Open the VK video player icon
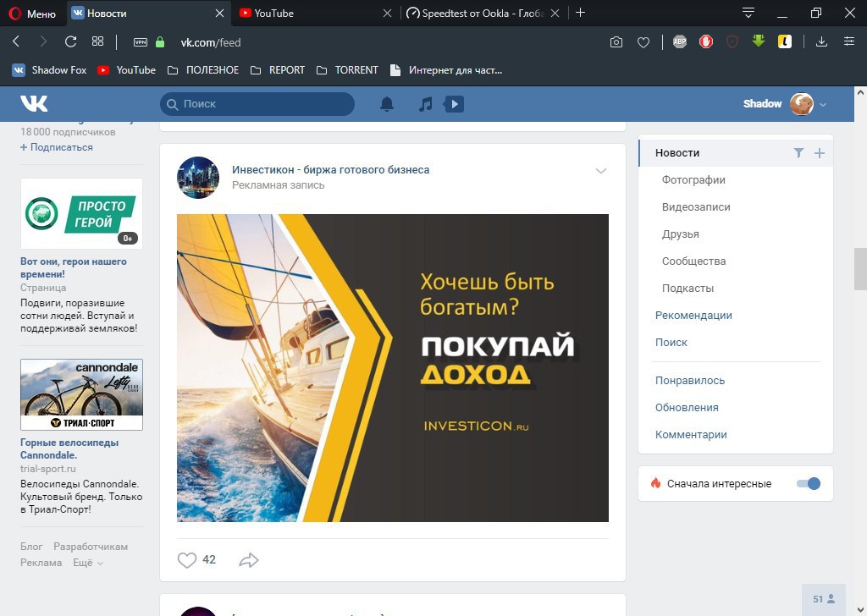Image resolution: width=867 pixels, height=616 pixels. coord(454,104)
